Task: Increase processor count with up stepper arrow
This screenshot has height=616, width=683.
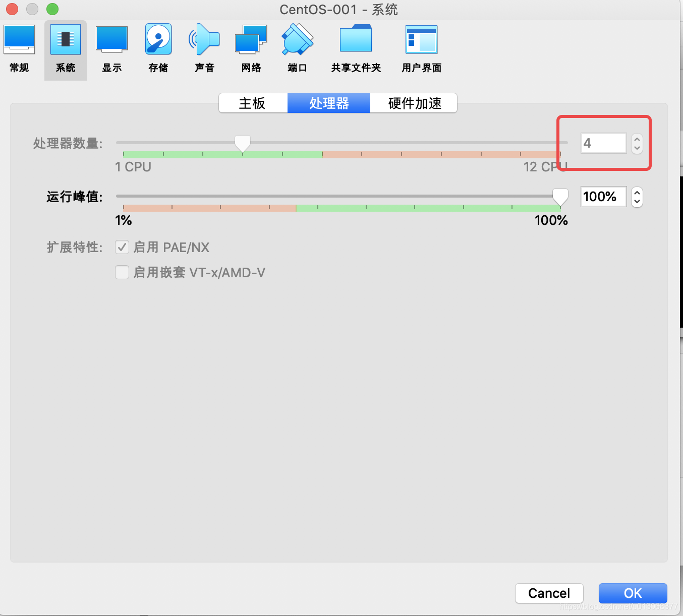Action: pyautogui.click(x=637, y=139)
